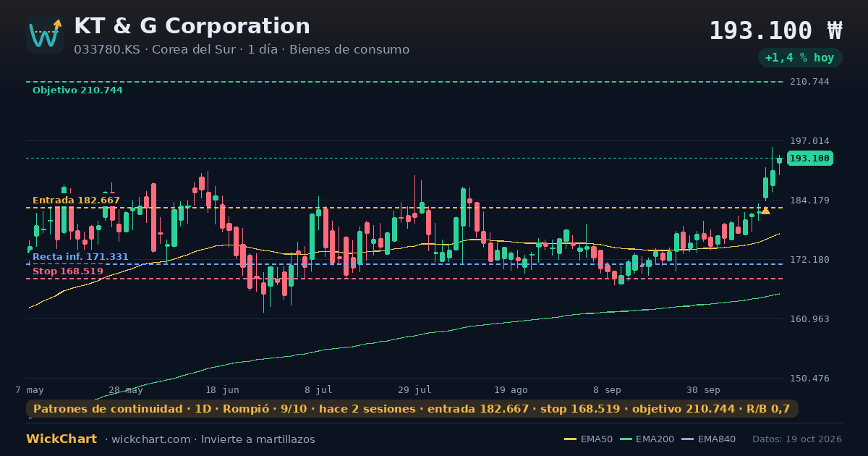
Task: Click the +1,4 % hoy badge
Action: 799,58
